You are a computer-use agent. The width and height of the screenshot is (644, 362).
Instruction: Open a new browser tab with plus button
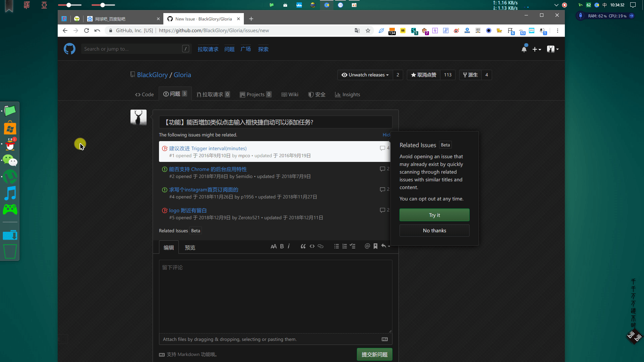pos(251,19)
